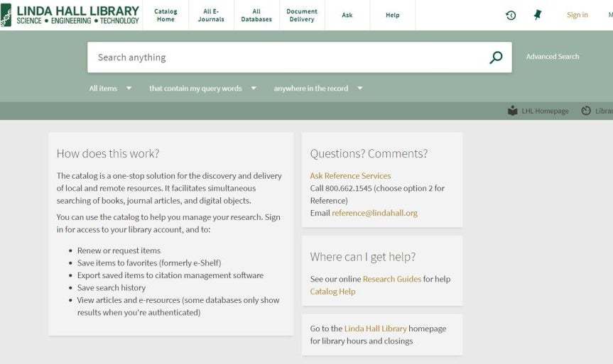Expand the 'that contain my query words' dropdown
This screenshot has width=613, height=364.
coord(202,88)
